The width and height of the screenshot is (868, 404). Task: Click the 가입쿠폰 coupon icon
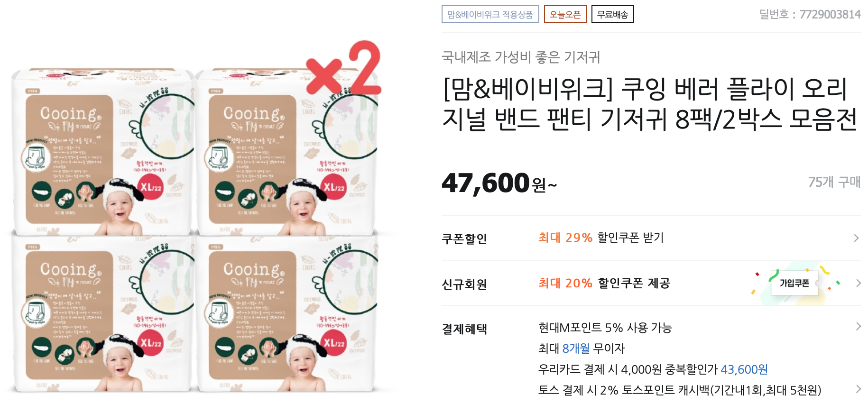(795, 283)
